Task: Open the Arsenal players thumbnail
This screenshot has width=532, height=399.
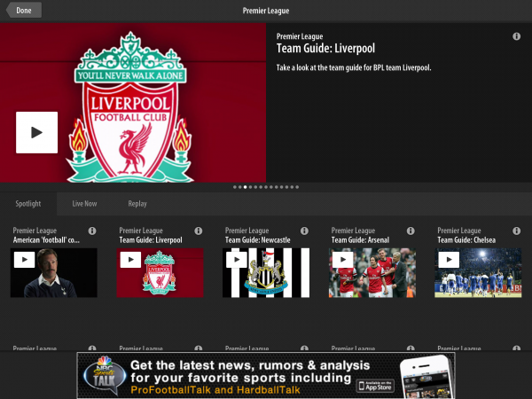Action: point(372,273)
